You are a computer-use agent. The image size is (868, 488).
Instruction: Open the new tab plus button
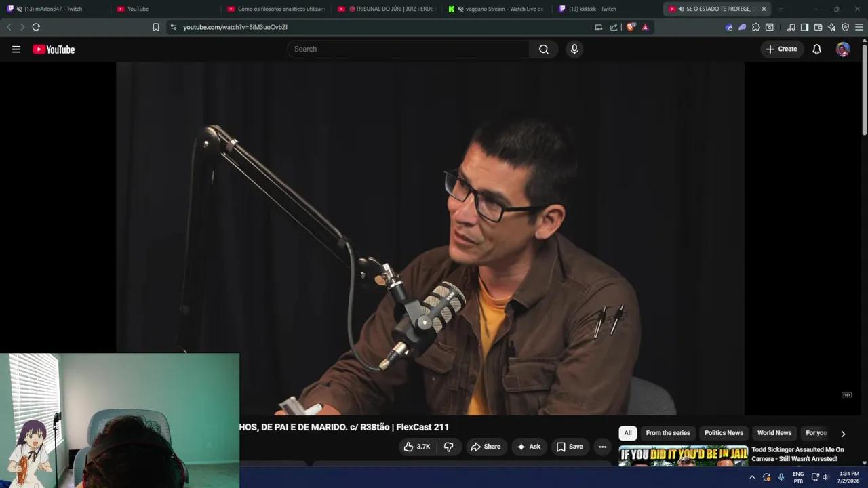[x=781, y=9]
